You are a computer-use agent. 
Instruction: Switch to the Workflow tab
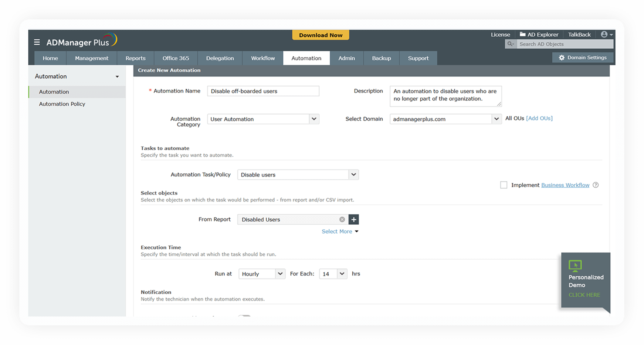click(x=263, y=58)
